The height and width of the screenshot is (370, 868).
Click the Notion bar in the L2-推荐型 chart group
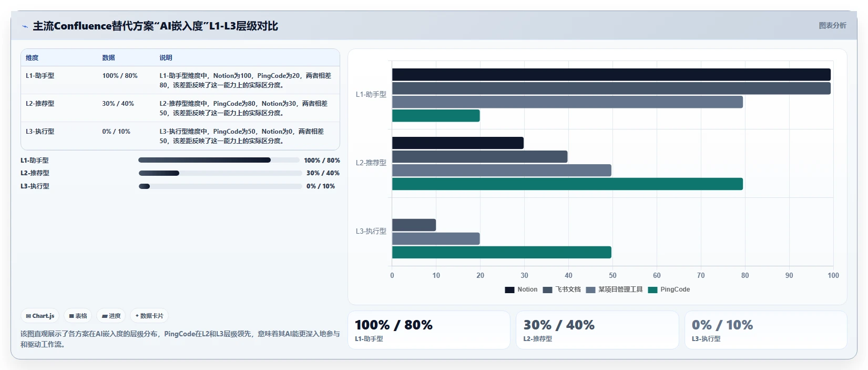(x=458, y=143)
